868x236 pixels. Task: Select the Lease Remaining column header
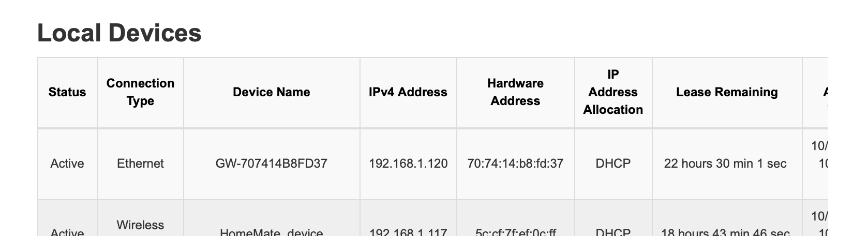click(x=727, y=92)
